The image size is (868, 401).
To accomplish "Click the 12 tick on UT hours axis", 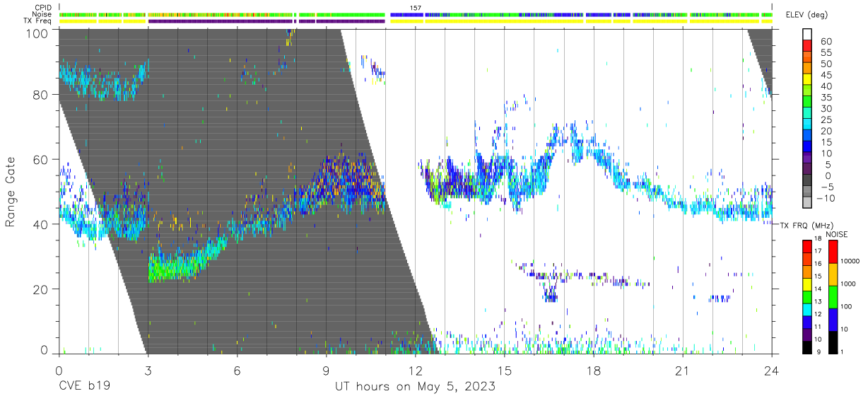I will (x=415, y=370).
